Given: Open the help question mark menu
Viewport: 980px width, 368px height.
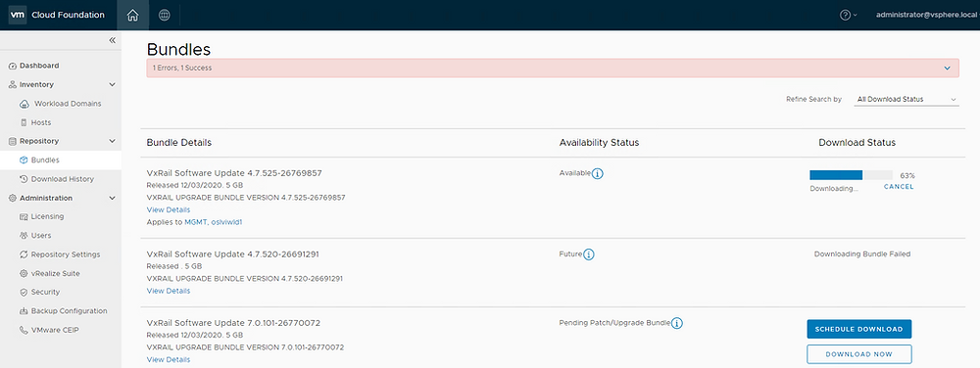Looking at the screenshot, I should (x=848, y=15).
